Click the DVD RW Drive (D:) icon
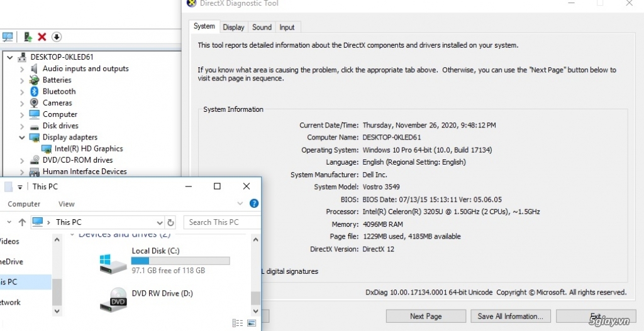Screen dimensions: 644x331 pos(113,299)
